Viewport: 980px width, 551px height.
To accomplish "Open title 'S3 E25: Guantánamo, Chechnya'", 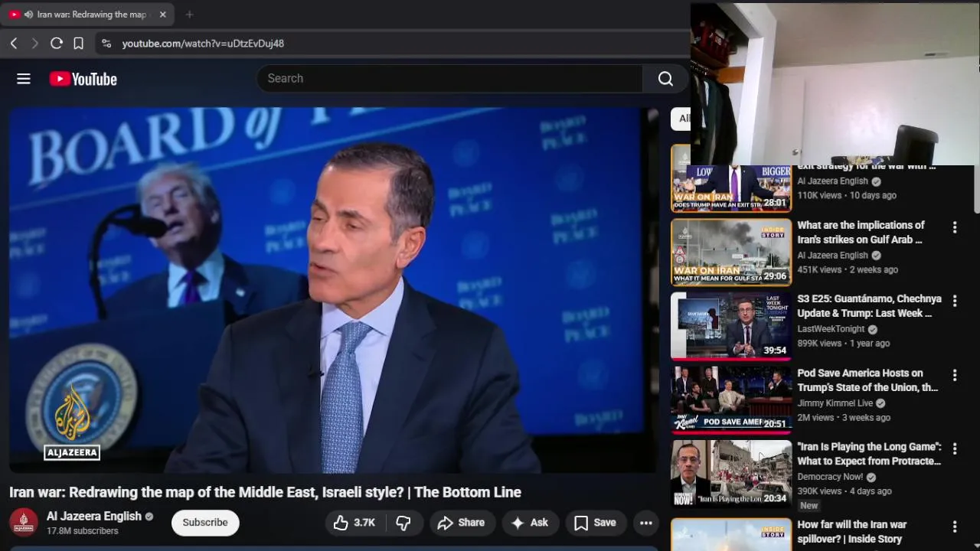I will point(869,306).
